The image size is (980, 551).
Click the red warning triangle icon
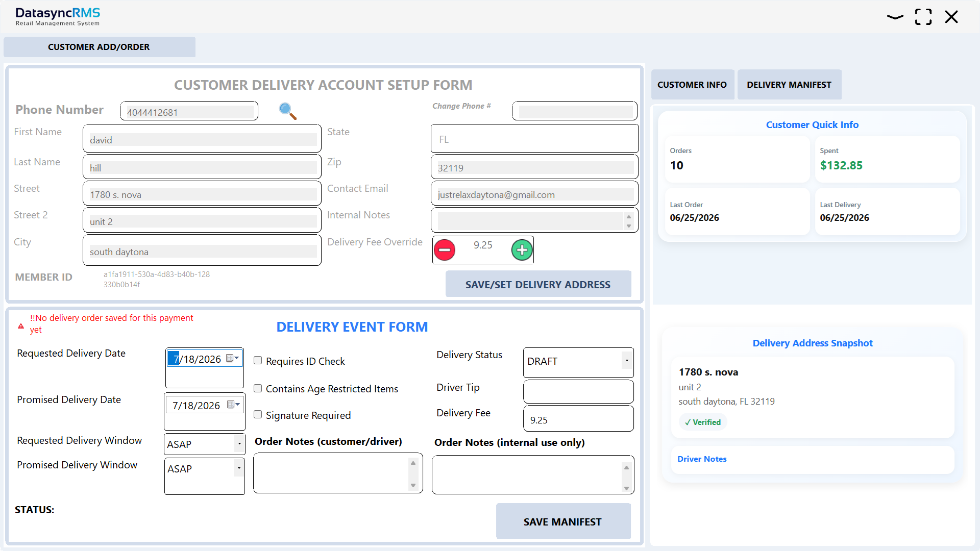pyautogui.click(x=21, y=325)
